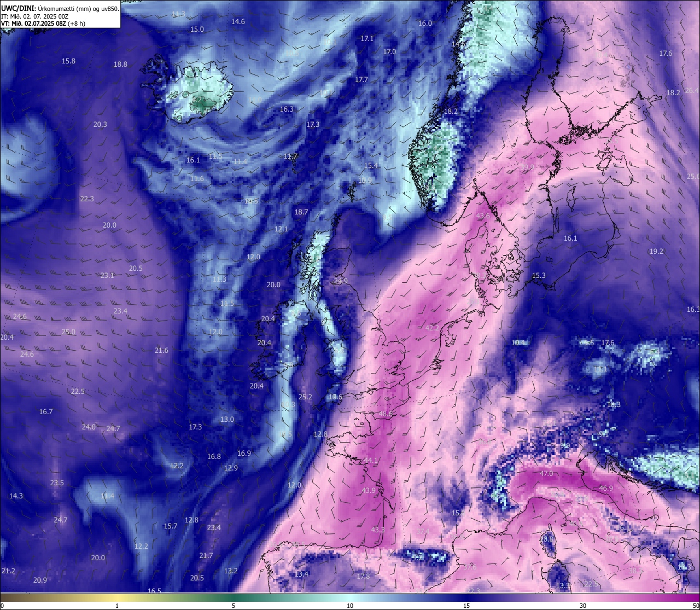Image resolution: width=700 pixels, height=610 pixels.
Task: Click the 19.2 value in eastern Europe
Action: 656,252
